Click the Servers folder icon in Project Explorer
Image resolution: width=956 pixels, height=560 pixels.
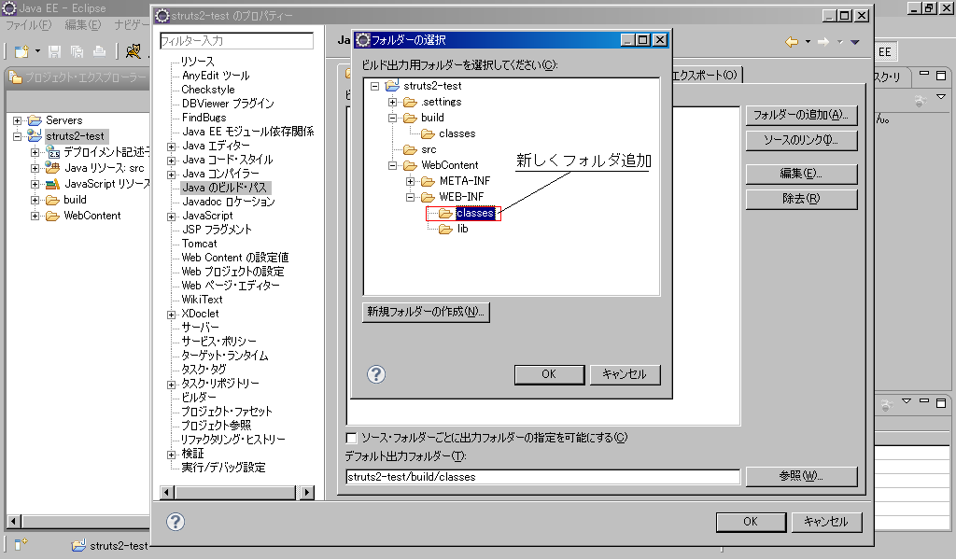click(35, 120)
